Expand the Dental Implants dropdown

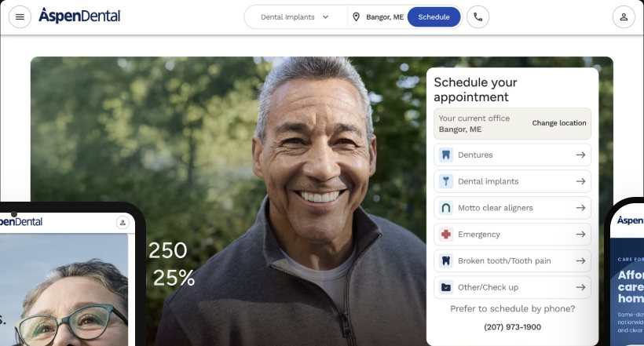coord(295,16)
